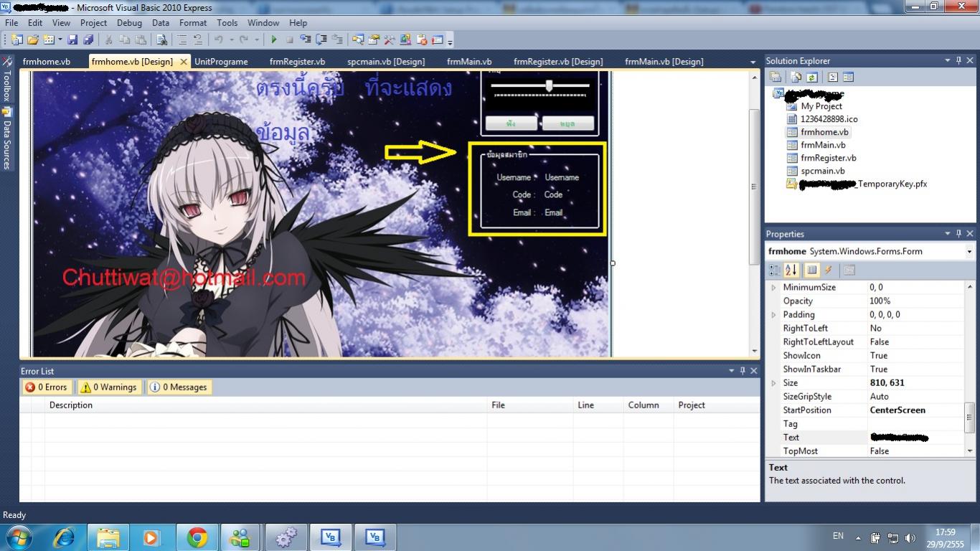Open the document tabs overflow dropdown
This screenshot has width=980, height=551.
[x=753, y=62]
